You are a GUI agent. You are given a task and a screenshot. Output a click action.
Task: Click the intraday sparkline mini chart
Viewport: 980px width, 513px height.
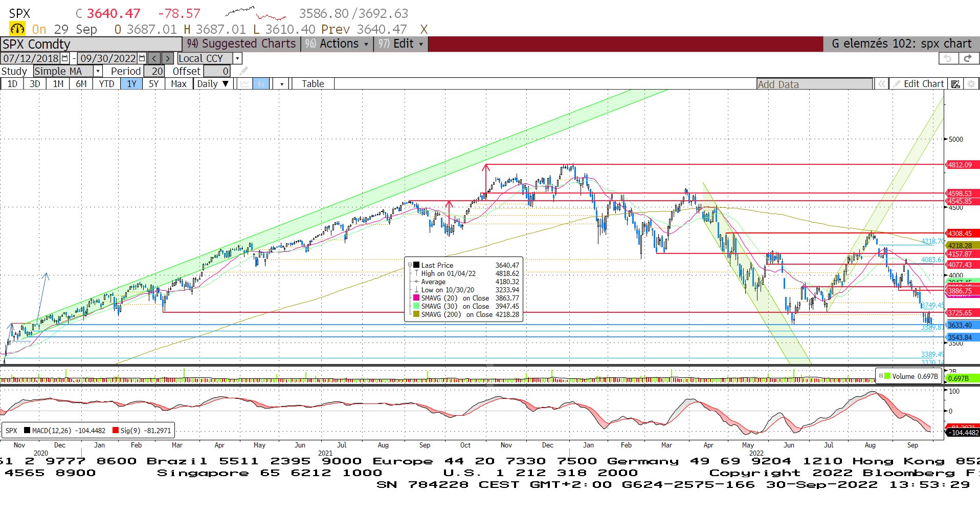click(255, 13)
